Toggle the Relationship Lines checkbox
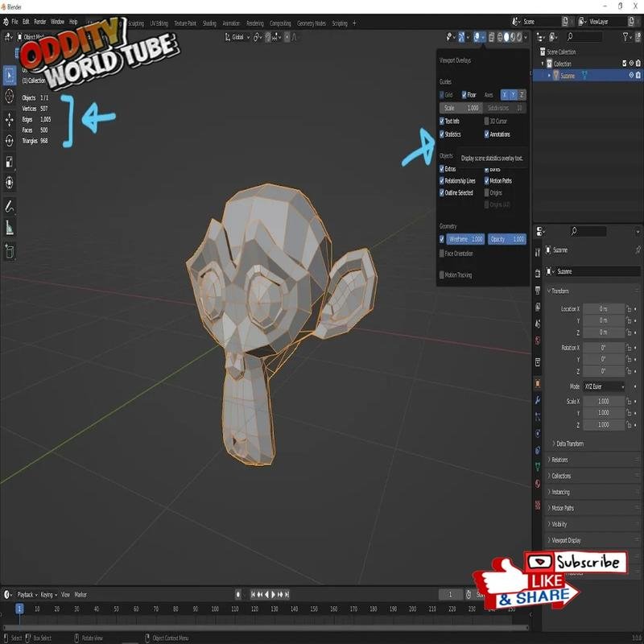The height and width of the screenshot is (644, 644). tap(442, 180)
